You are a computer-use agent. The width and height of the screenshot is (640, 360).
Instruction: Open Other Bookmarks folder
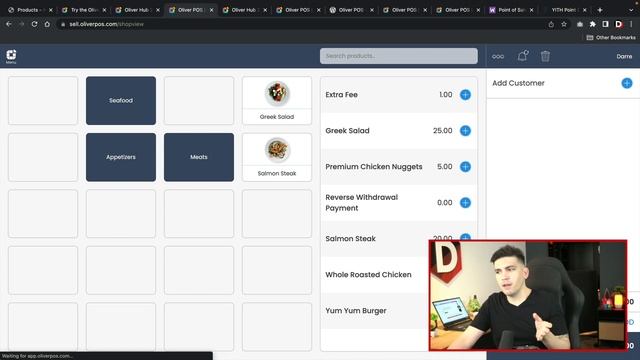[611, 38]
